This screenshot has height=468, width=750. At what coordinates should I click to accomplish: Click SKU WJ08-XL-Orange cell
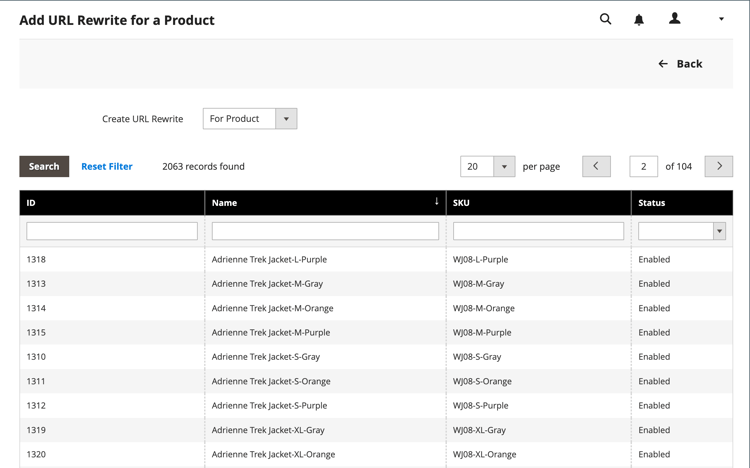539,455
